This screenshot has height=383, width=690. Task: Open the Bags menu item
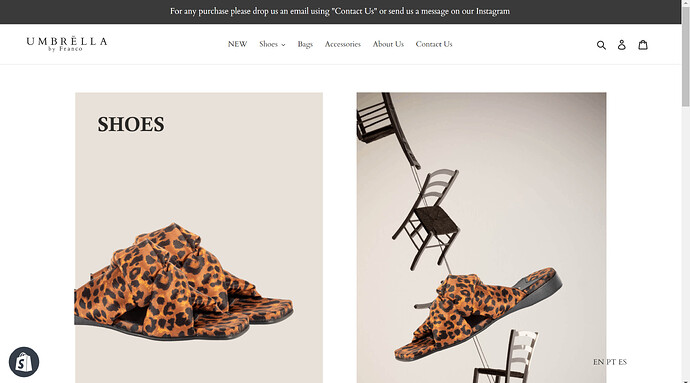point(305,44)
